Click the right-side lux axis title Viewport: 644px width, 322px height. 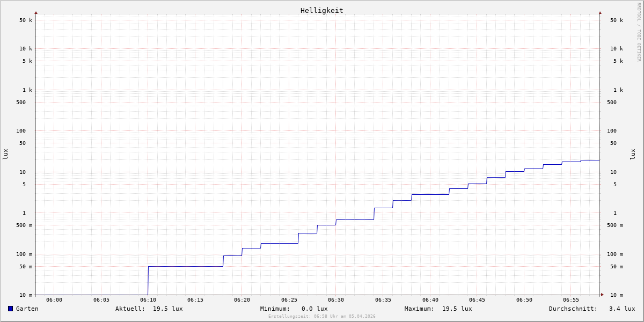633,154
